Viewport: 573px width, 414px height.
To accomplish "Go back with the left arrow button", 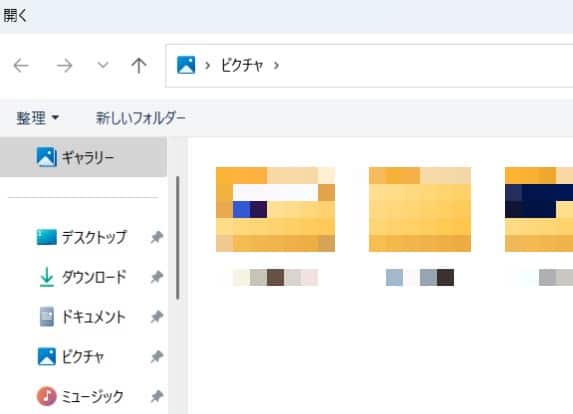I will click(21, 66).
